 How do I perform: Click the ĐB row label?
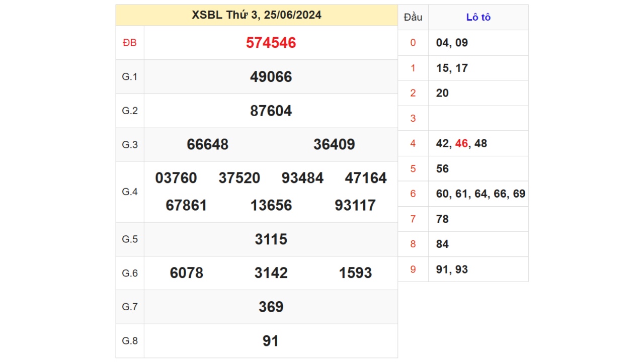click(x=130, y=43)
